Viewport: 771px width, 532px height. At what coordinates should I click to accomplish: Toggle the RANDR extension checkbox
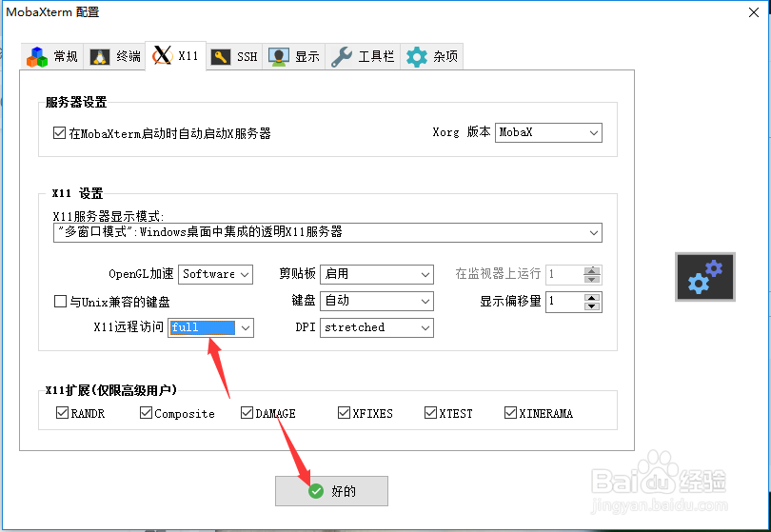point(62,412)
